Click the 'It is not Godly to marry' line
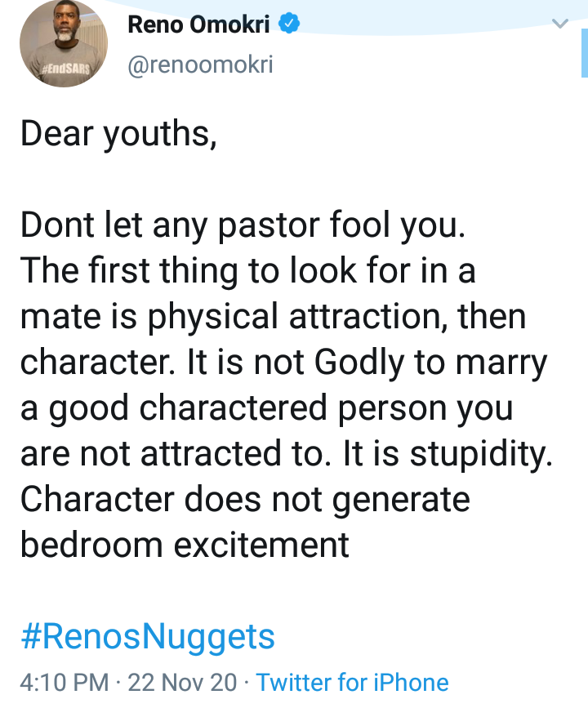The image size is (588, 708). (x=367, y=363)
